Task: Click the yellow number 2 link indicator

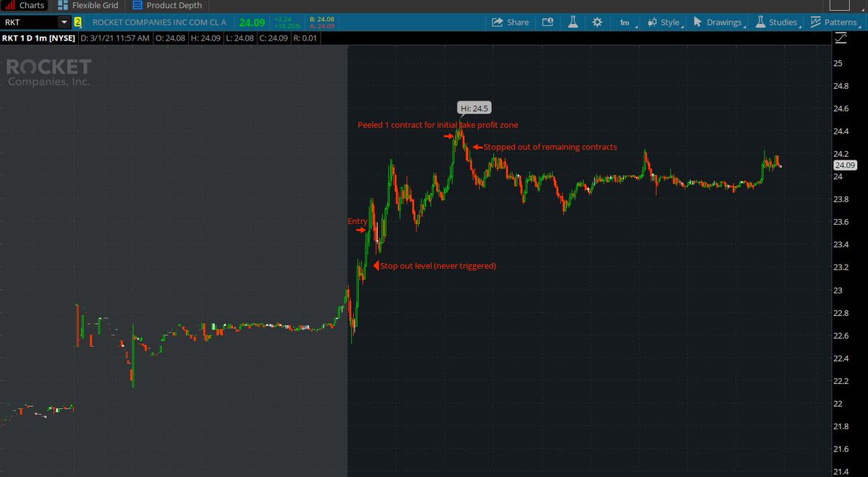Action: (x=78, y=22)
